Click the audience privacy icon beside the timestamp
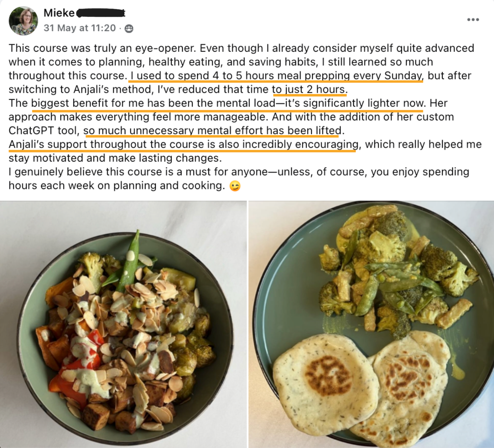The image size is (494, 448). (129, 29)
